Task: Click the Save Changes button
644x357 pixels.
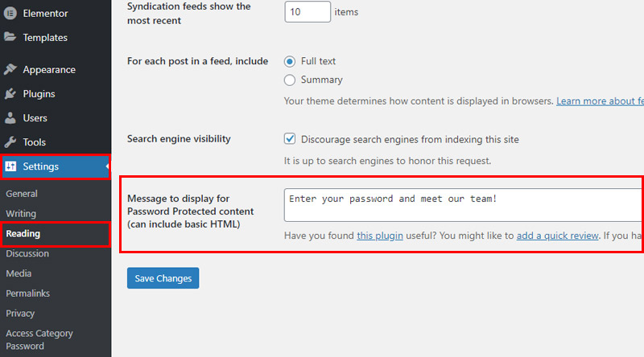Action: (x=163, y=278)
